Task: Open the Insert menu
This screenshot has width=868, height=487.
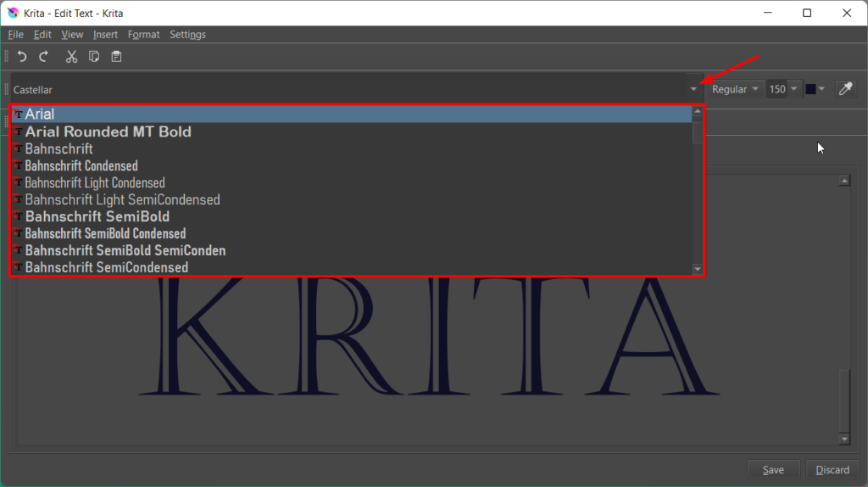Action: (105, 35)
